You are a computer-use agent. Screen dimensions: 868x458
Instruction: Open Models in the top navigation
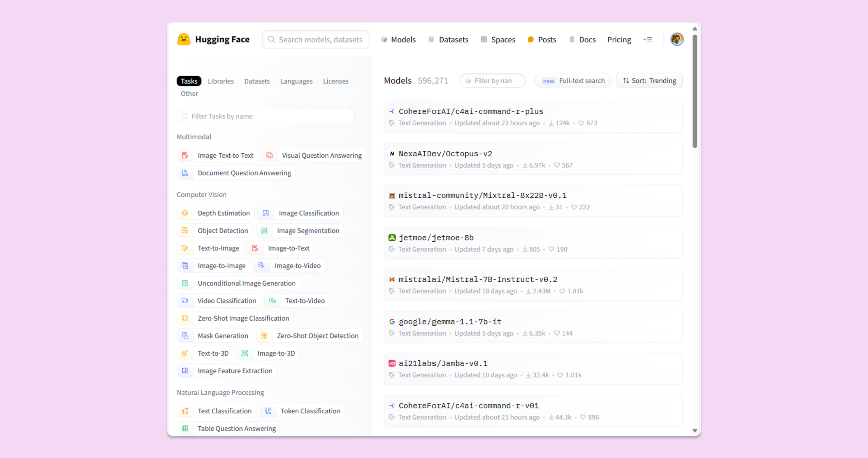pos(399,39)
